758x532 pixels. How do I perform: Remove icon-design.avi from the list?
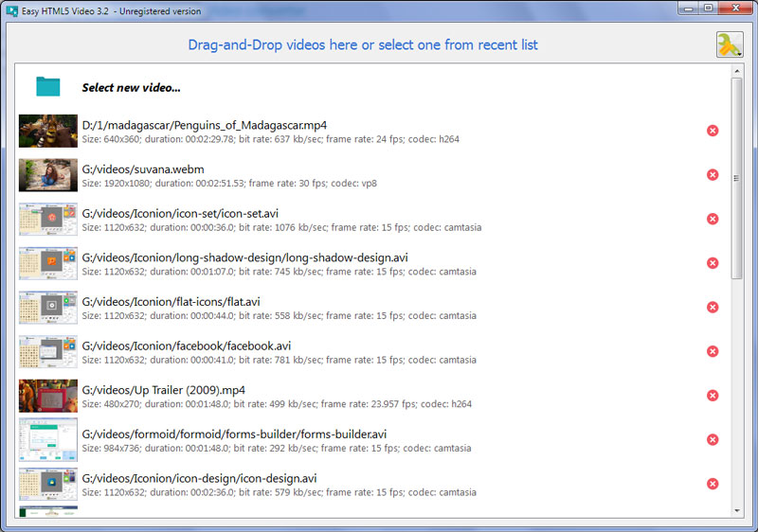click(x=713, y=484)
